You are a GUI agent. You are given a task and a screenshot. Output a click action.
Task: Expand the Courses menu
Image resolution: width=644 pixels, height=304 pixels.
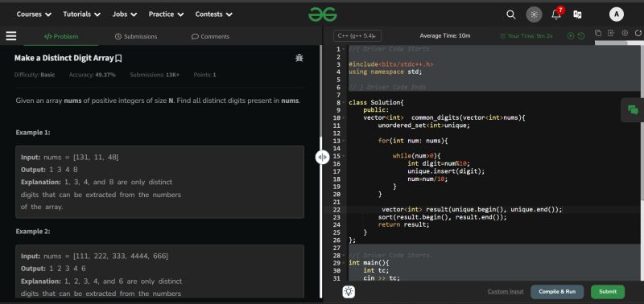[34, 14]
